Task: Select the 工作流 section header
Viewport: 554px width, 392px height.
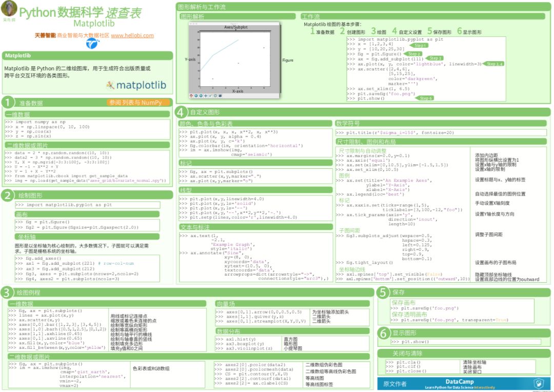Action: [423, 16]
